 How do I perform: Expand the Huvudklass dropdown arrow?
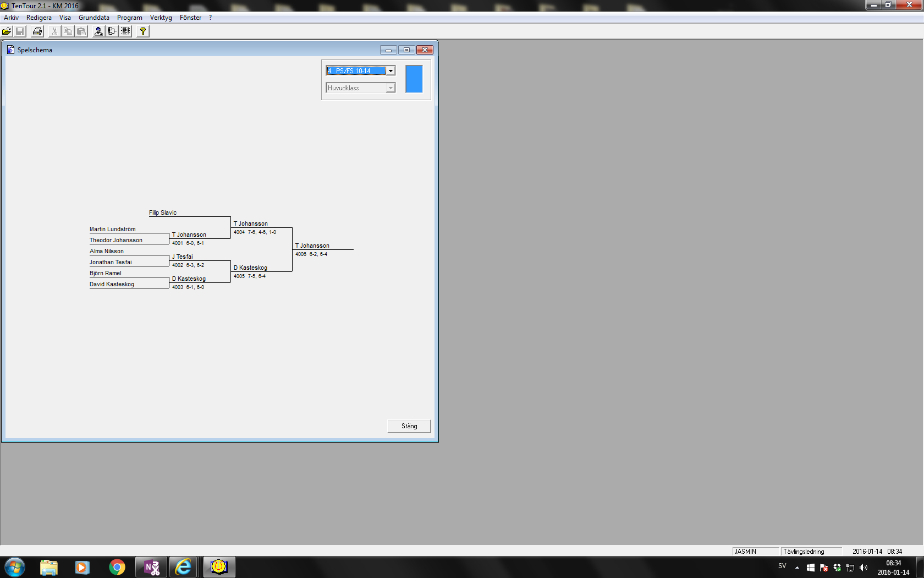point(391,88)
